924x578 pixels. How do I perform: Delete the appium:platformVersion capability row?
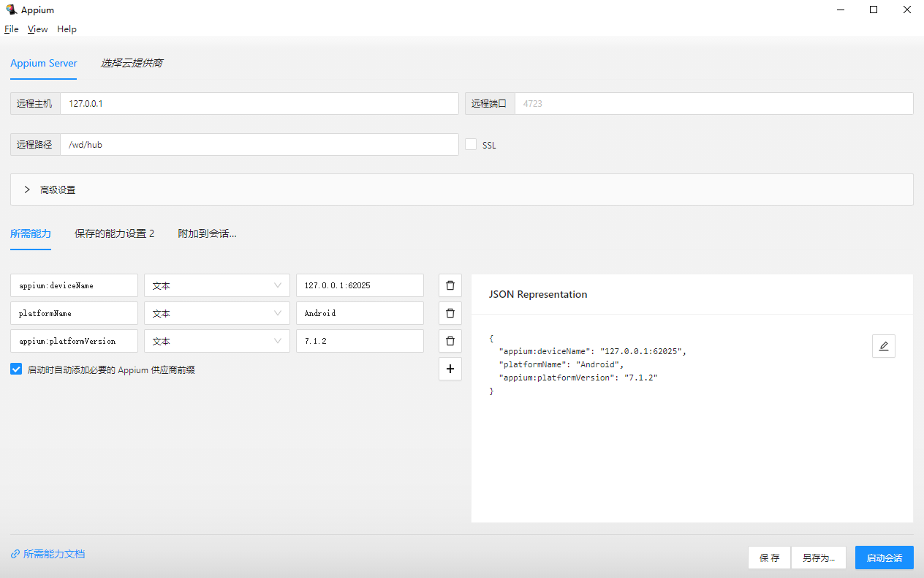pyautogui.click(x=450, y=341)
